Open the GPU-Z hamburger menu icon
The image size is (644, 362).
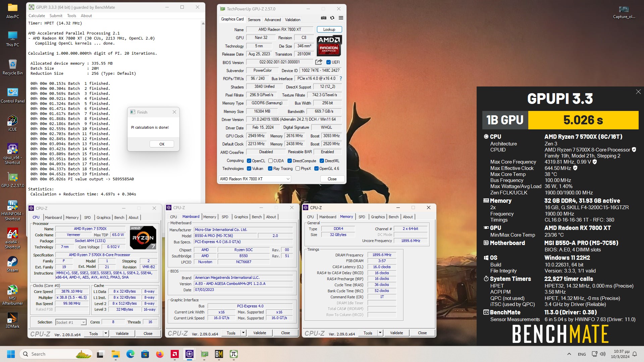click(x=341, y=18)
